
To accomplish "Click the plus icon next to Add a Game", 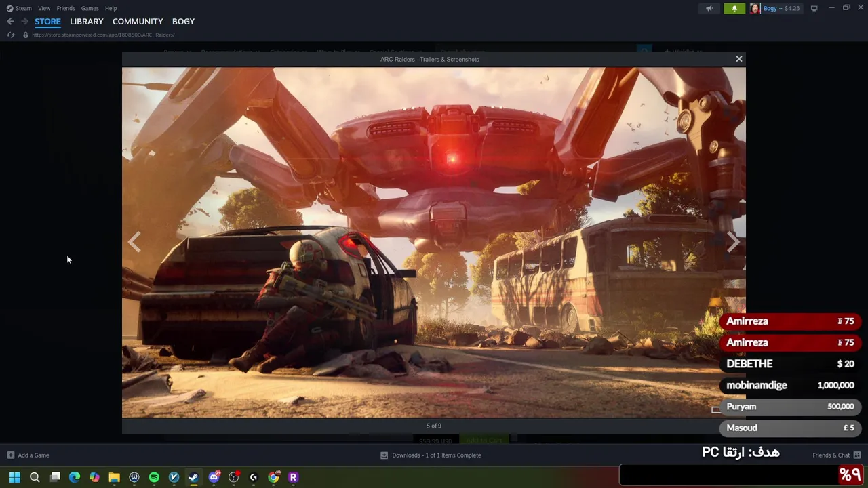I will 10,455.
